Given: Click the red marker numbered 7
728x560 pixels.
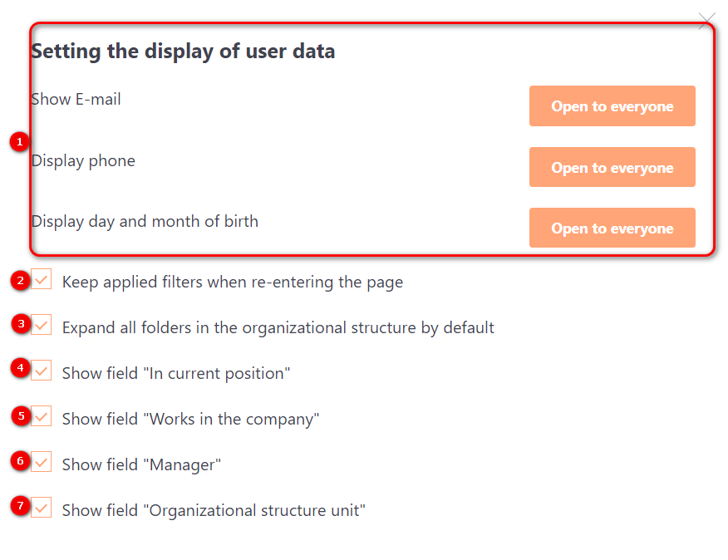Looking at the screenshot, I should tap(21, 505).
